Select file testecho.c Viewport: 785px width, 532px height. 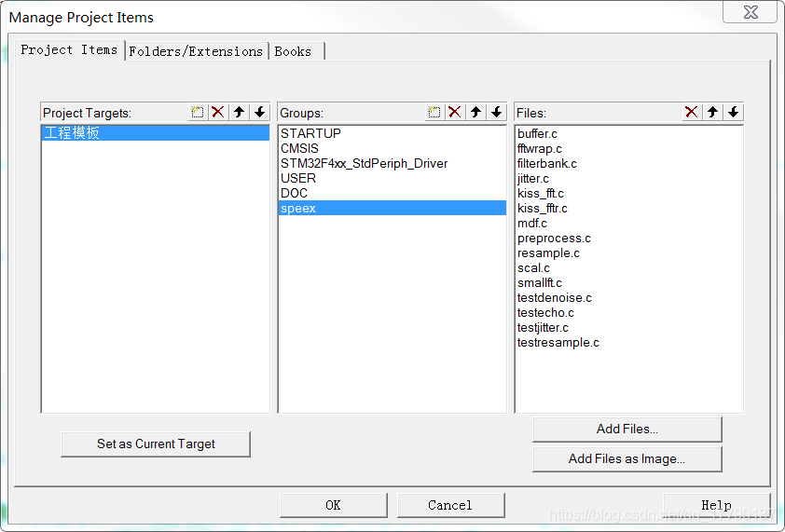[628, 313]
